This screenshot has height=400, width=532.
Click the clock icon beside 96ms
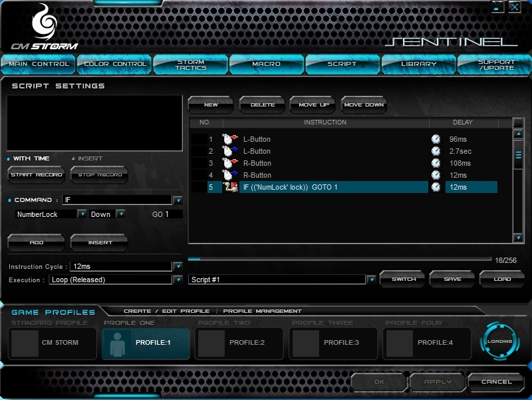(x=436, y=139)
